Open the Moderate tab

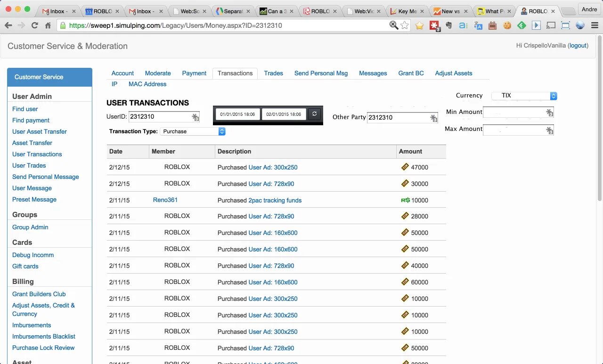point(158,73)
